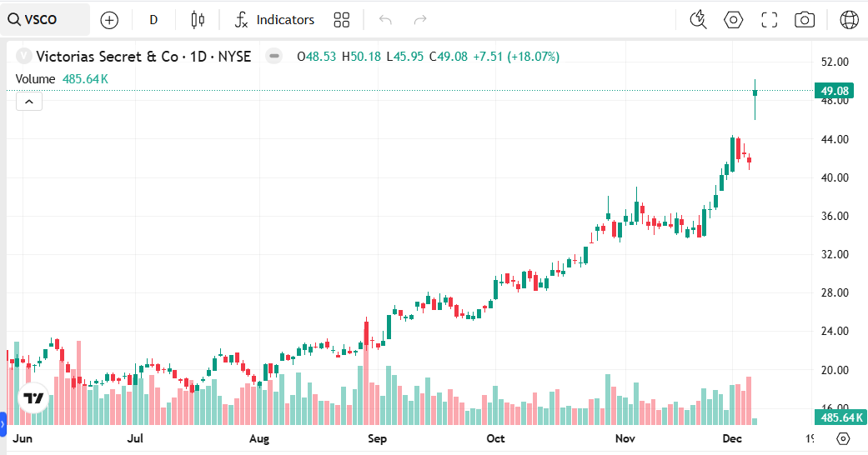This screenshot has width=868, height=455.
Task: Collapse the indicator legend with the chevron
Action: point(29,102)
